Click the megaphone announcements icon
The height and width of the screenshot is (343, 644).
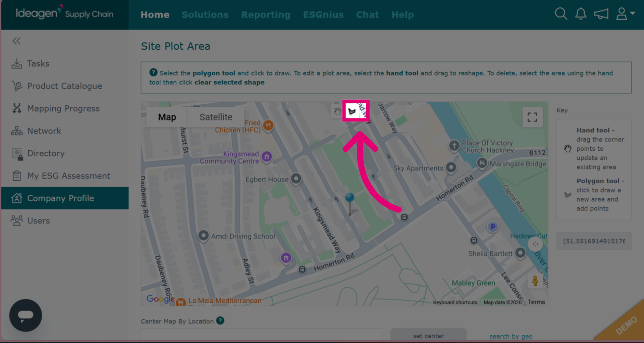coord(601,14)
